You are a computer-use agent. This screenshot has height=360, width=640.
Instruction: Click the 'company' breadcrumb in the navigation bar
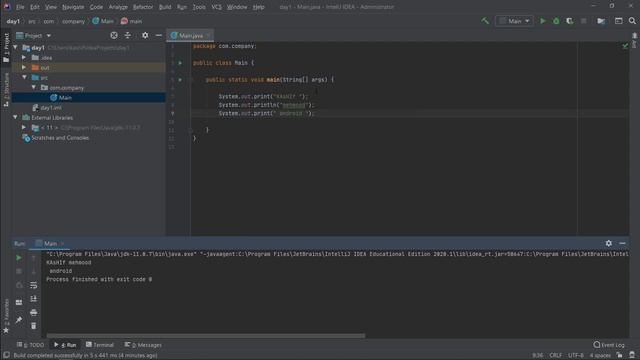pyautogui.click(x=73, y=21)
